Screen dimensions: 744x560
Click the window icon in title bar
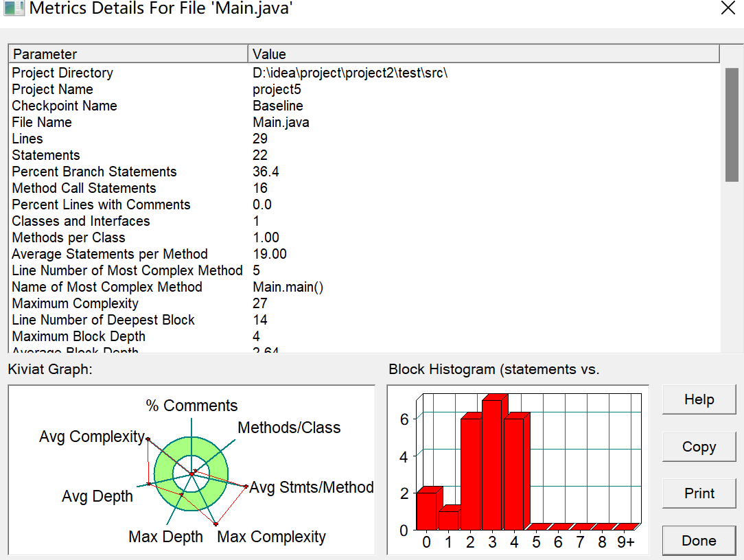coord(14,8)
